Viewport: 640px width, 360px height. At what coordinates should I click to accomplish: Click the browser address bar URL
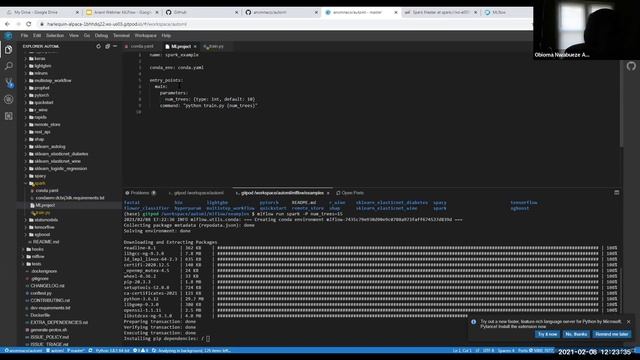[x=117, y=24]
